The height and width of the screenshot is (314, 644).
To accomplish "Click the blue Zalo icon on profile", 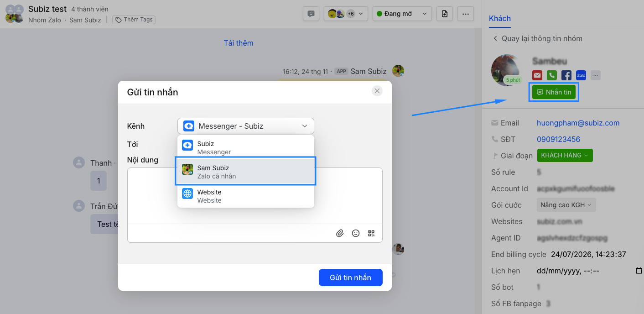I will [581, 75].
